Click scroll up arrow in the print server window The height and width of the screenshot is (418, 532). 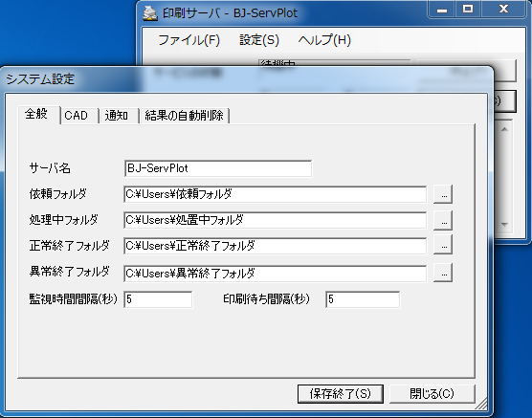point(504,129)
